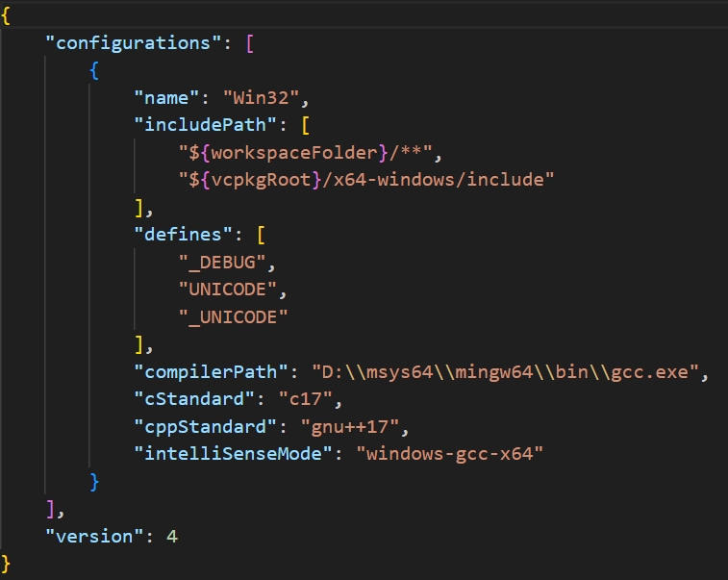Click the "windows-gcc-x64" value
The image size is (728, 580).
[455, 453]
